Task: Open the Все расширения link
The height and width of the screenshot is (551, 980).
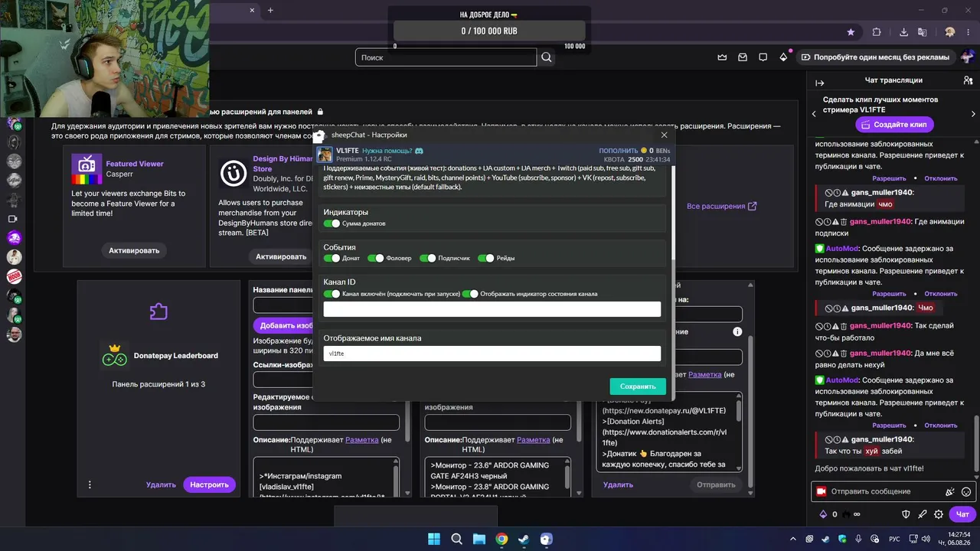Action: point(722,206)
